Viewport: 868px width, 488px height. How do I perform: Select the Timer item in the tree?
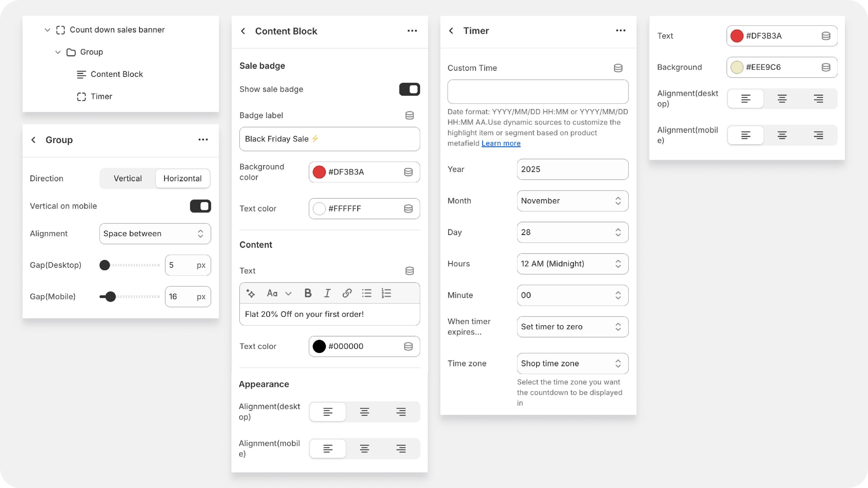click(101, 97)
